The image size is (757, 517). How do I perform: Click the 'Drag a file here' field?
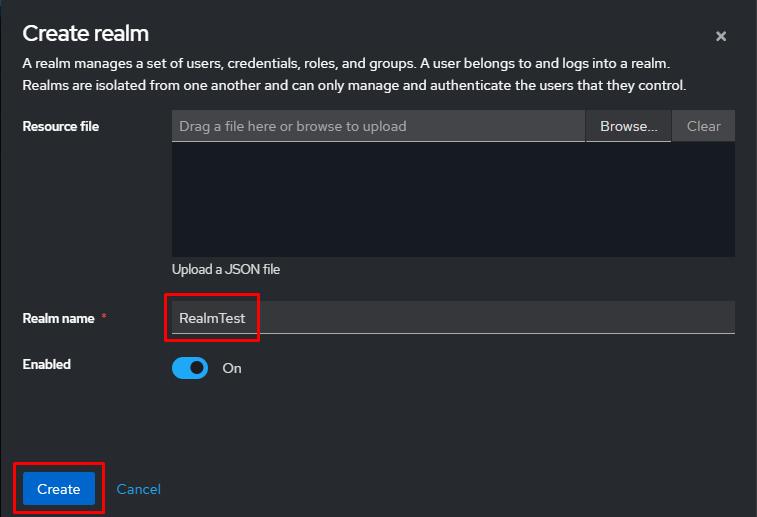click(378, 126)
